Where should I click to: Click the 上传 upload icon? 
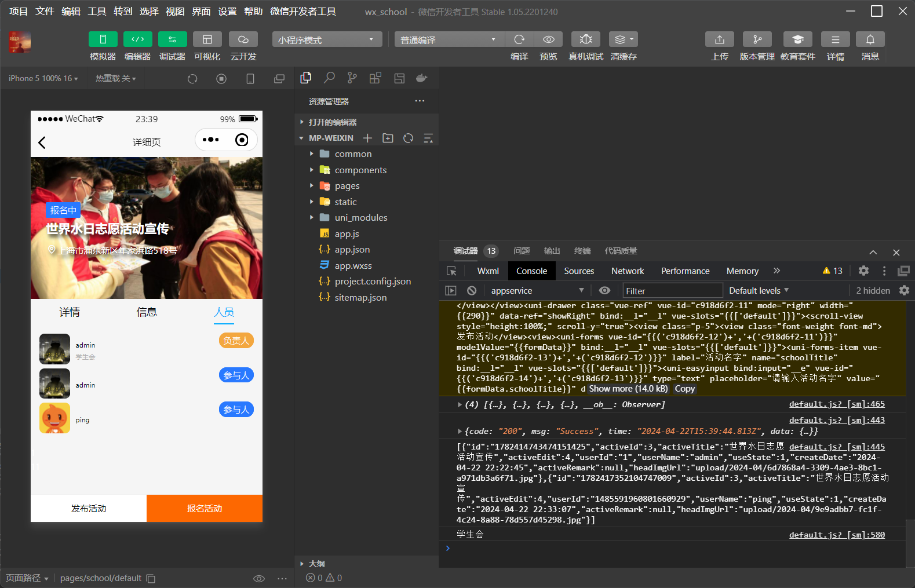pyautogui.click(x=720, y=39)
